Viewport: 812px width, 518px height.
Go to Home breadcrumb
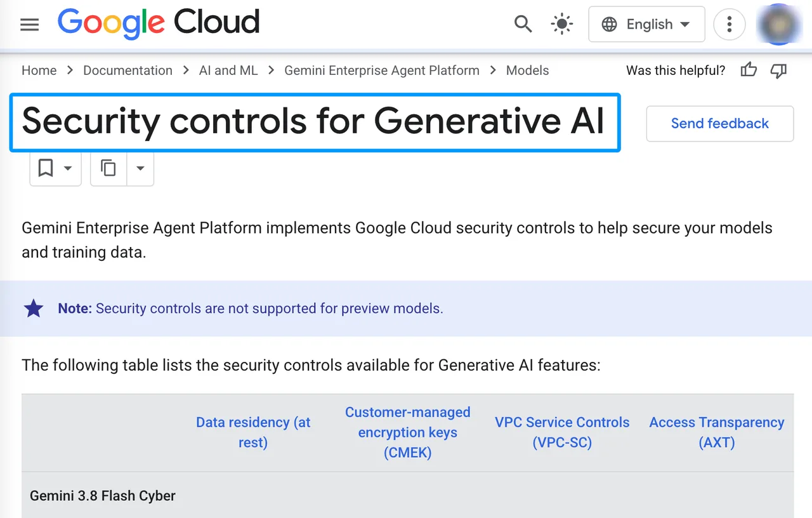pyautogui.click(x=39, y=70)
